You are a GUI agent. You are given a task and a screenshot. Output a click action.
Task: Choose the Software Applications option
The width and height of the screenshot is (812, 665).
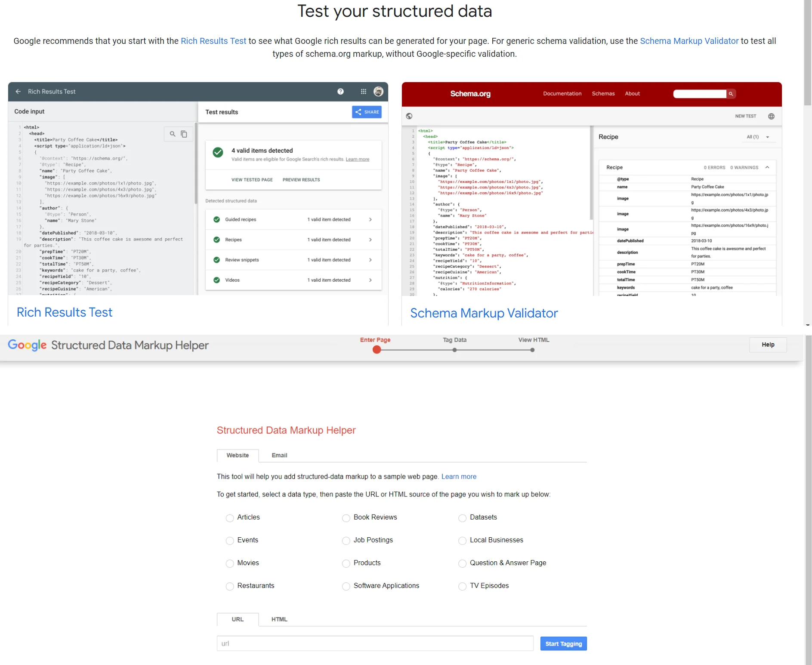(346, 586)
